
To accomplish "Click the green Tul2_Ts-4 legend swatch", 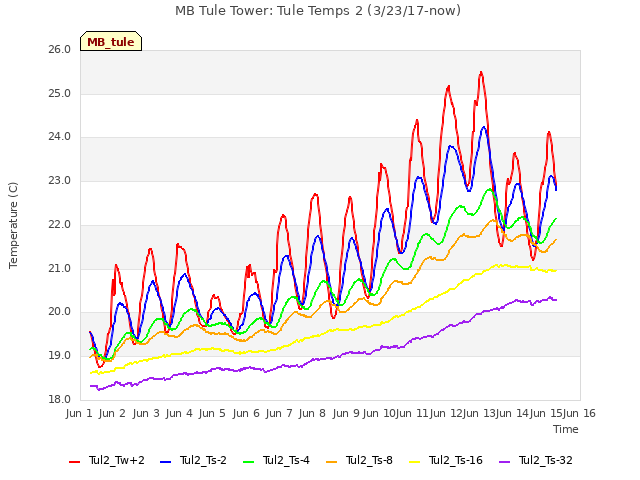I will (x=249, y=462).
